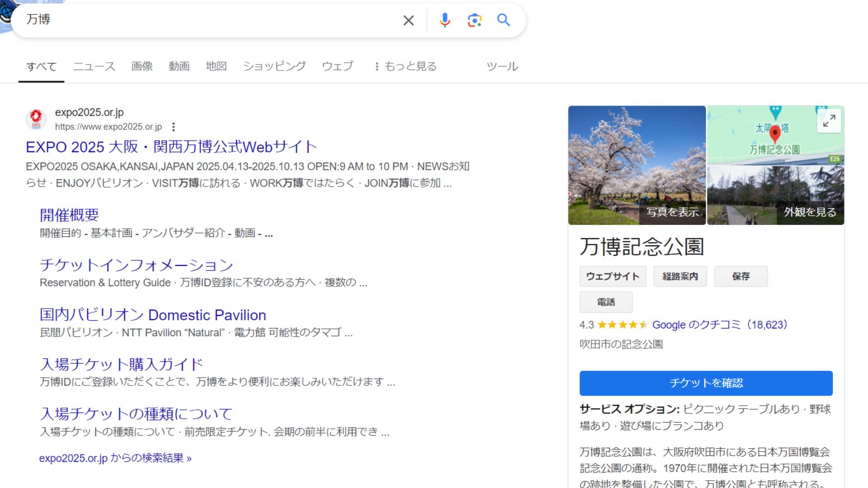Open street view thumbnail 外観を見る

(x=776, y=196)
